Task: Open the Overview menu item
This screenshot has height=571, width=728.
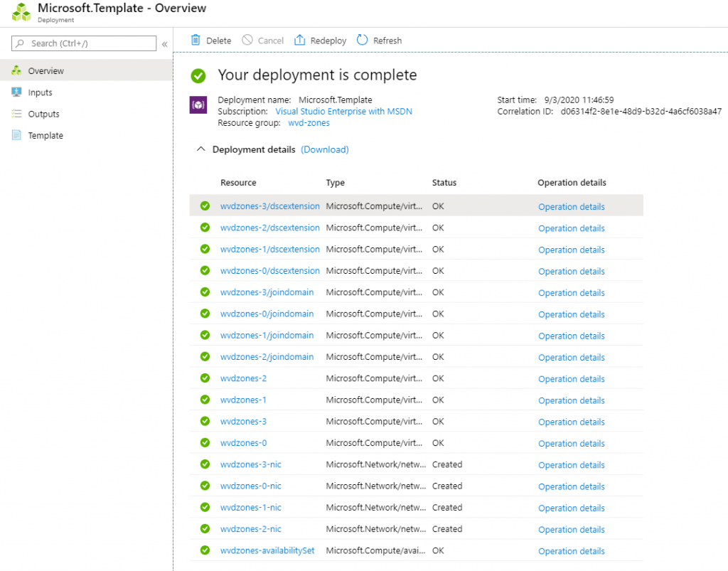Action: click(x=86, y=70)
